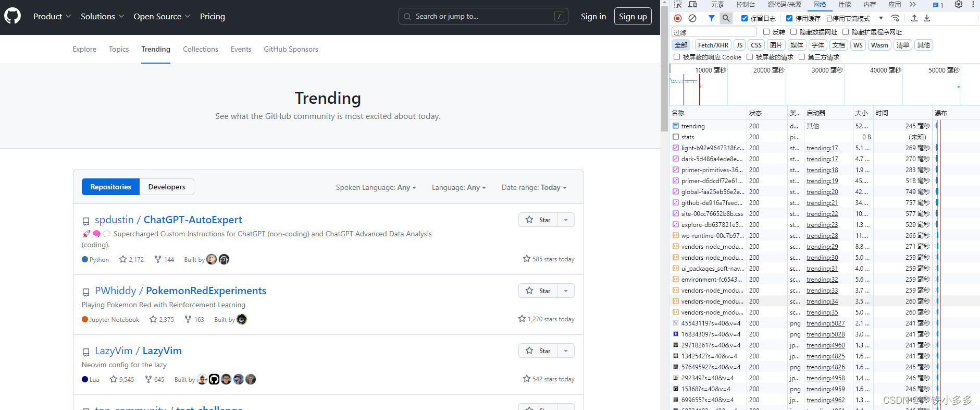Screen dimensions: 980x410
Task: Click the waterfall bar for the trending request
Action: coord(937,126)
